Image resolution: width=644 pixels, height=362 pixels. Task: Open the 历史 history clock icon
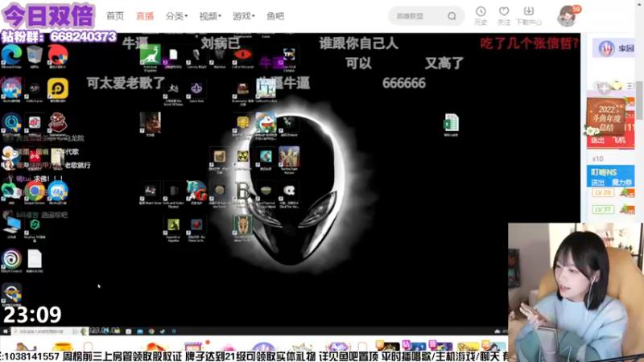point(481,15)
